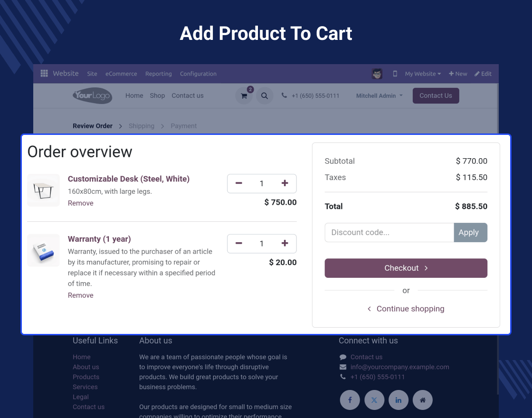Remove the Customizable Desk item
Image resolution: width=532 pixels, height=418 pixels.
click(x=80, y=203)
